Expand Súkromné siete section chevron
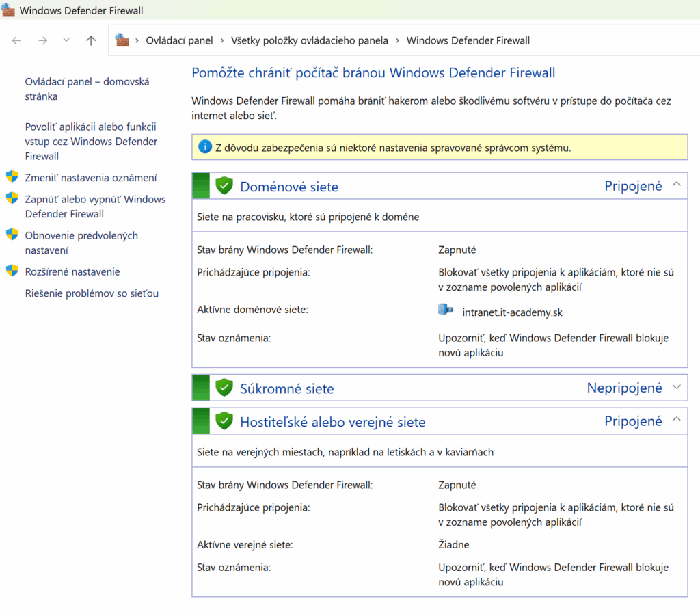 (677, 387)
